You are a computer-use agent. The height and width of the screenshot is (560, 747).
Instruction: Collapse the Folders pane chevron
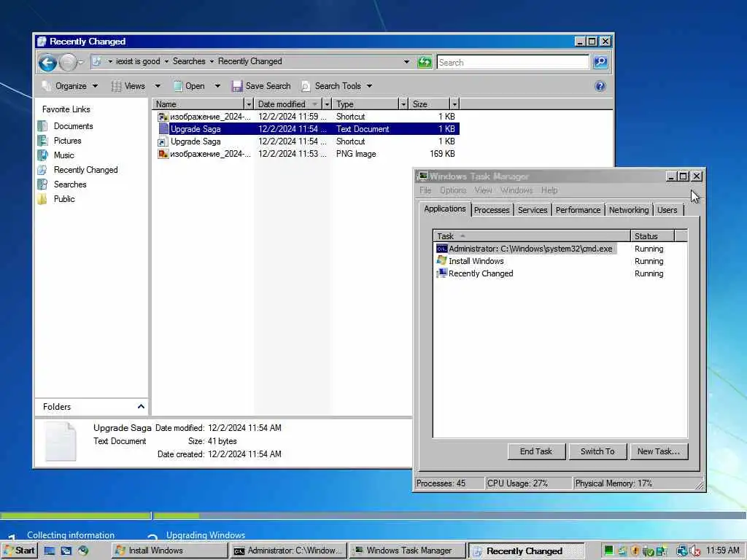tap(141, 406)
